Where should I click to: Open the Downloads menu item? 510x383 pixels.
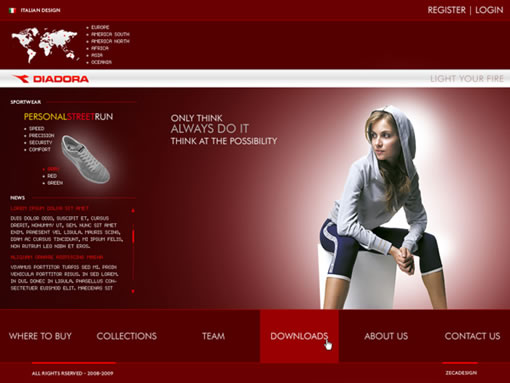click(299, 336)
